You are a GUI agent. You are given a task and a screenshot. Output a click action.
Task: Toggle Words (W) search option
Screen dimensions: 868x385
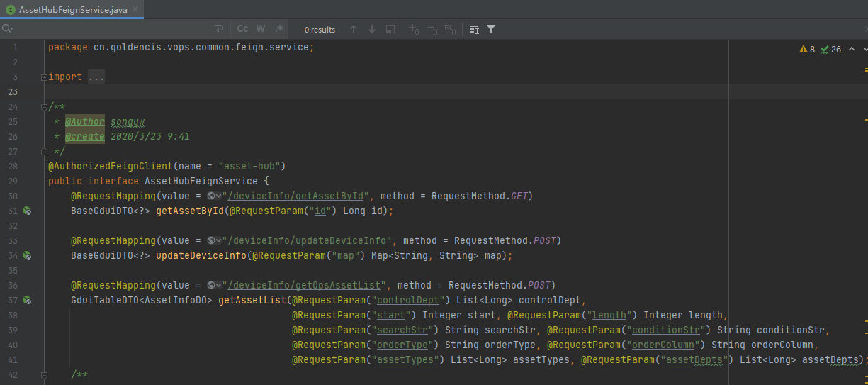pos(261,29)
